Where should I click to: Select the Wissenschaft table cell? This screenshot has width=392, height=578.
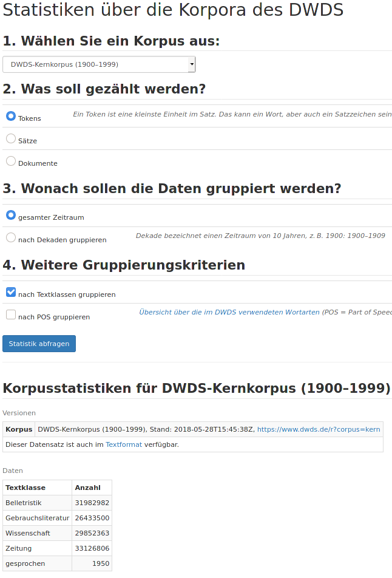(37, 533)
